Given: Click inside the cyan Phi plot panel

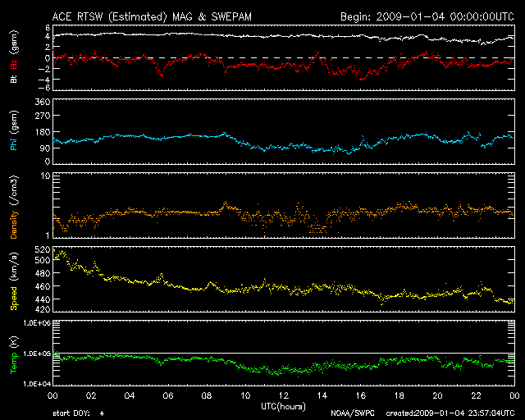Looking at the screenshot, I should pos(284,131).
